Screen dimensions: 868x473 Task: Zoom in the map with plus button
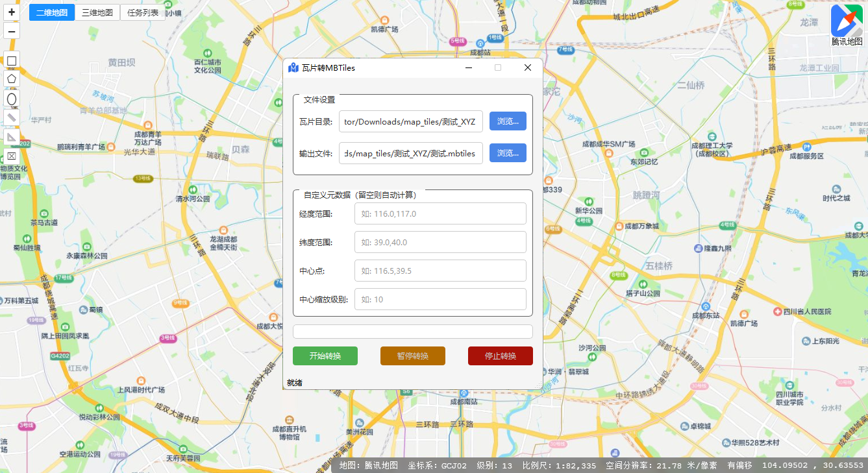(x=12, y=12)
